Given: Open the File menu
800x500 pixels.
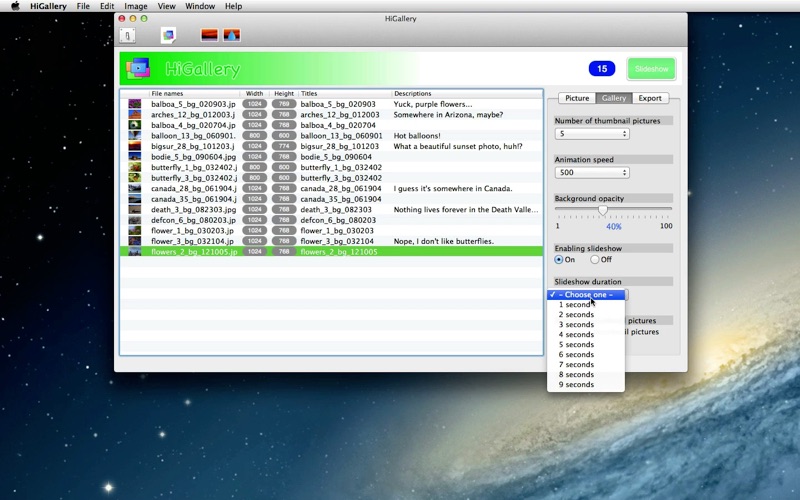Looking at the screenshot, I should pyautogui.click(x=83, y=6).
